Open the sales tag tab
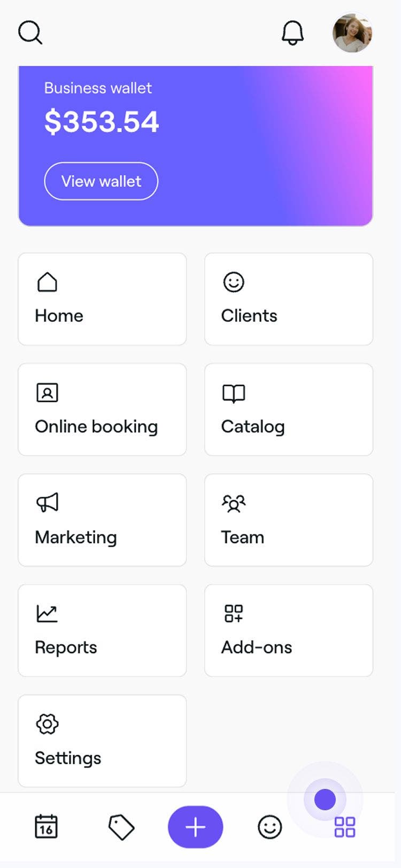The image size is (401, 868). 121,827
